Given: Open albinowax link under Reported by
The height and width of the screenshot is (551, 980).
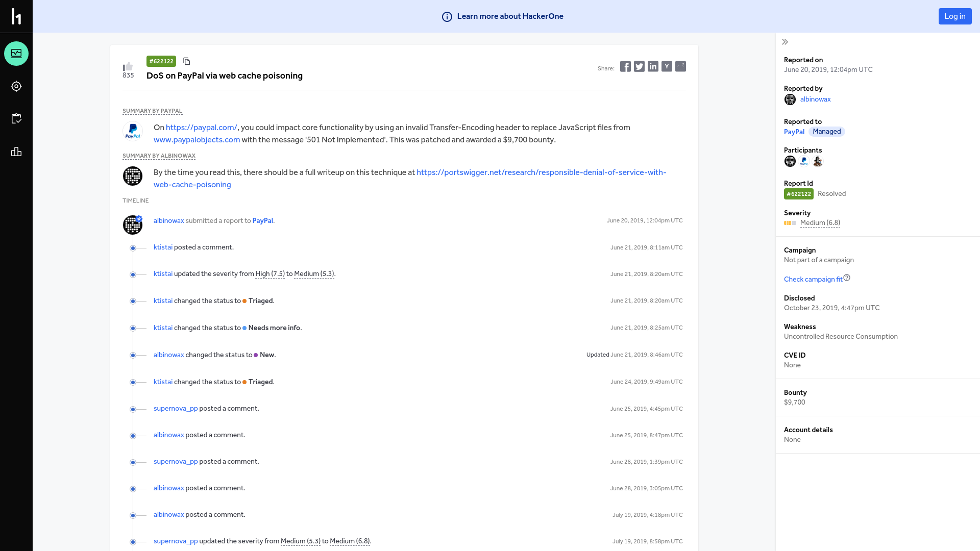Looking at the screenshot, I should pyautogui.click(x=815, y=99).
